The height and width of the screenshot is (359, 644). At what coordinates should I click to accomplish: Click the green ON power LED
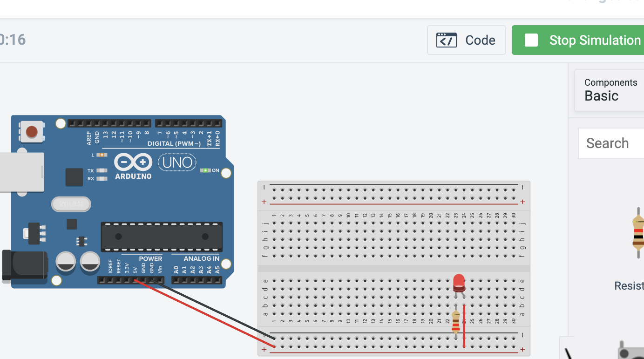click(205, 170)
